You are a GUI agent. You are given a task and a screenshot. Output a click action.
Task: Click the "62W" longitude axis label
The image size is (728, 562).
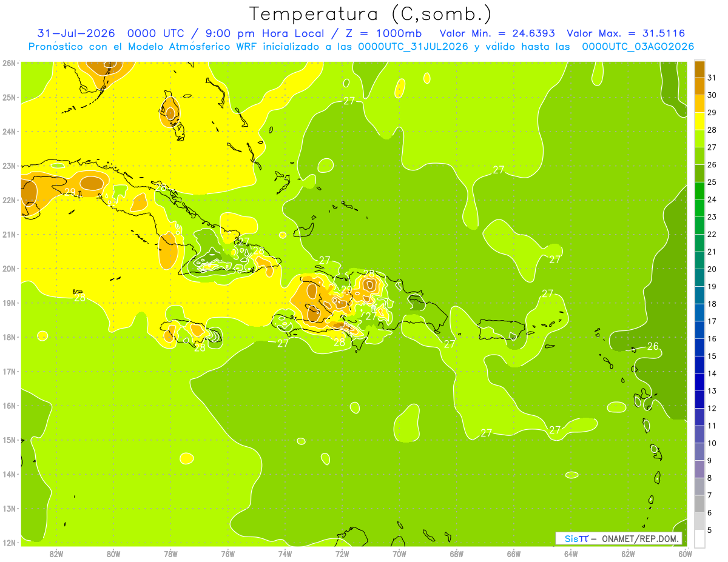point(628,554)
